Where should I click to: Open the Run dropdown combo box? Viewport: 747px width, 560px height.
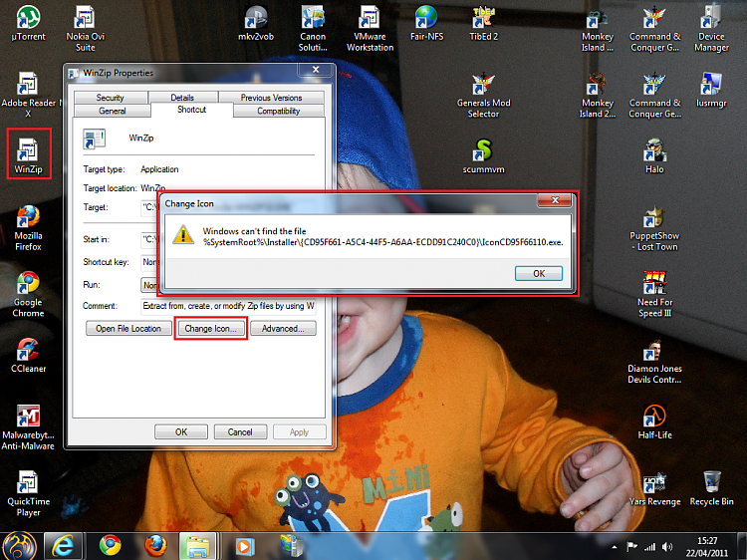[x=150, y=285]
